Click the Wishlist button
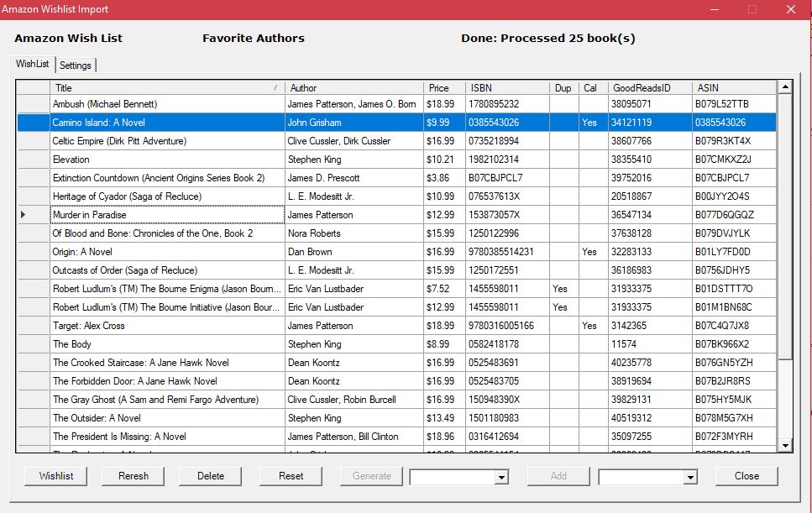Screen dimensions: 812x513 coord(56,476)
